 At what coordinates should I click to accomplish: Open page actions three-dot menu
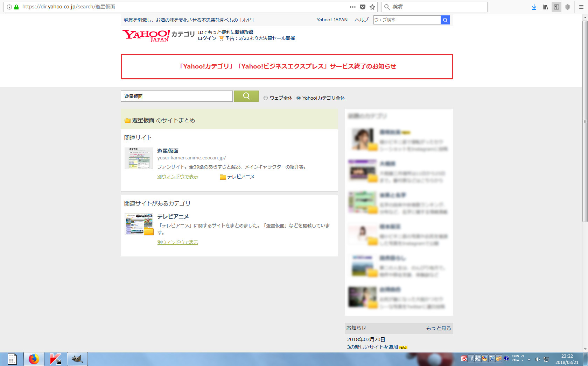click(x=353, y=7)
